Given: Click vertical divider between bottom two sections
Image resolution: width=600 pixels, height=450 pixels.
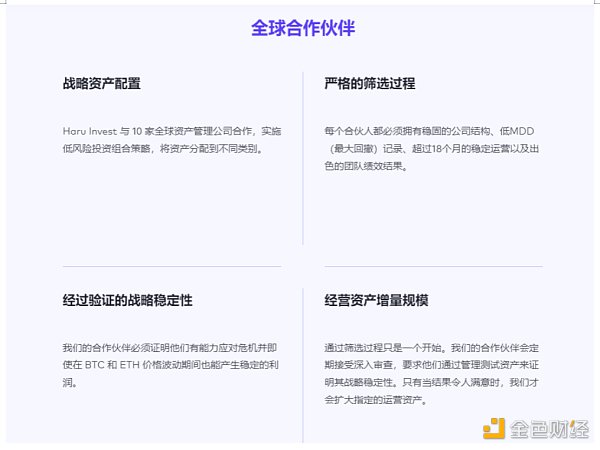Looking at the screenshot, I should [x=302, y=365].
